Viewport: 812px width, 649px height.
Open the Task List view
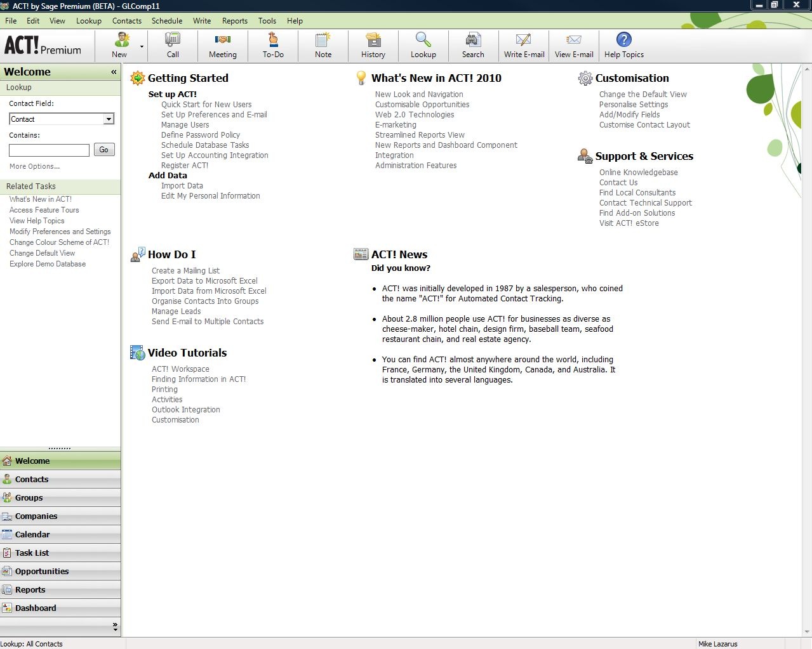(60, 553)
